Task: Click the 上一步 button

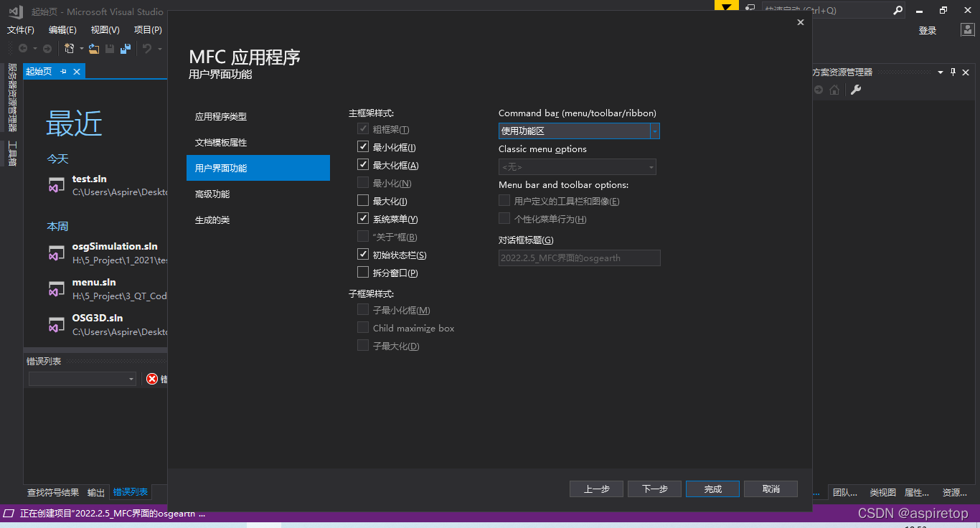Action: 596,489
